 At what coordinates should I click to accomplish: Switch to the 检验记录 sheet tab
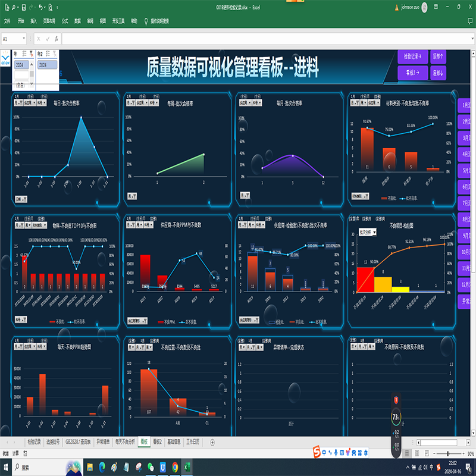click(x=34, y=442)
